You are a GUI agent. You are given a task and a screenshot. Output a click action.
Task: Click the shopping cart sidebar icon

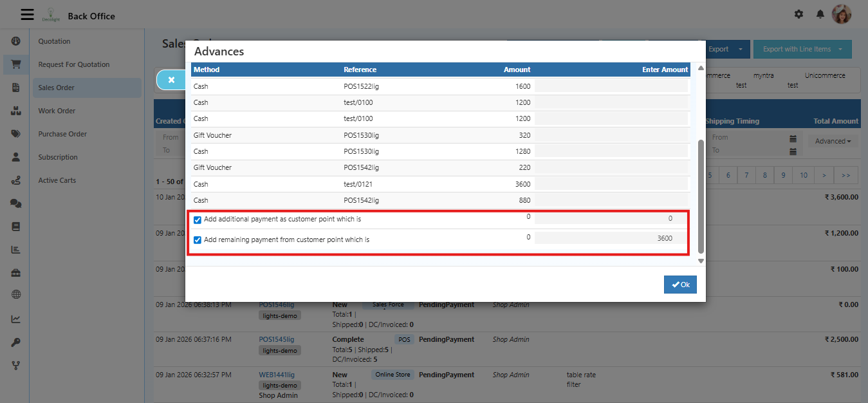[x=16, y=64]
